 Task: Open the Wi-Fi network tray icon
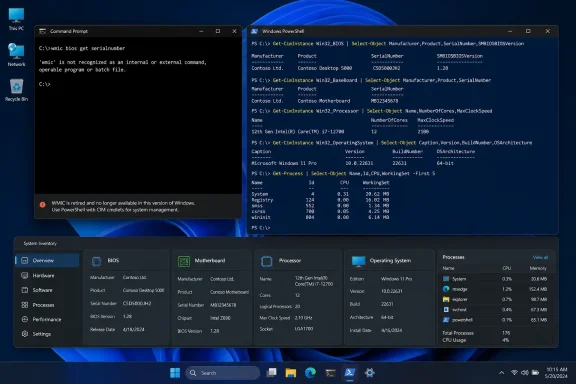click(514, 373)
